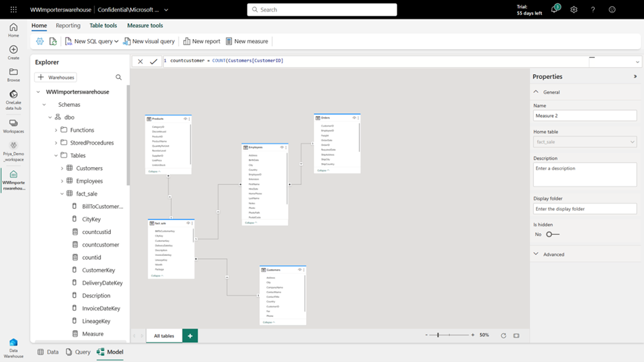Collapse the Products table card

[x=155, y=171]
